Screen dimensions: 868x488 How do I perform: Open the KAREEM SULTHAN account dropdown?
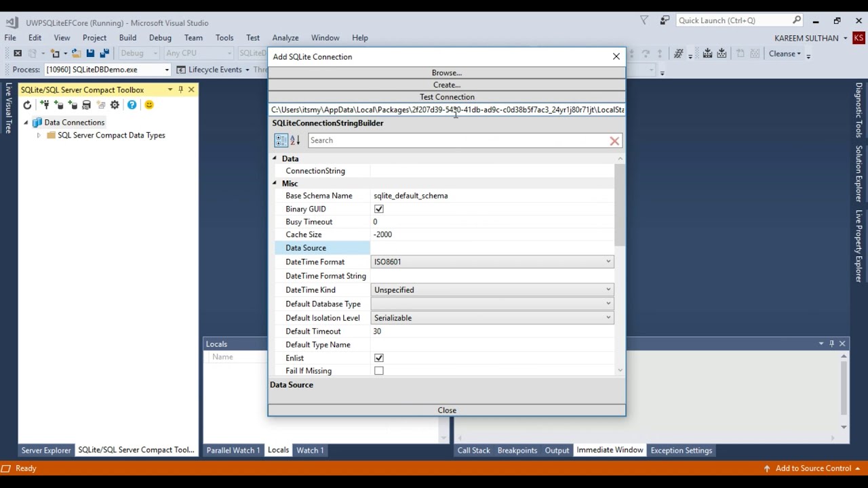(845, 38)
